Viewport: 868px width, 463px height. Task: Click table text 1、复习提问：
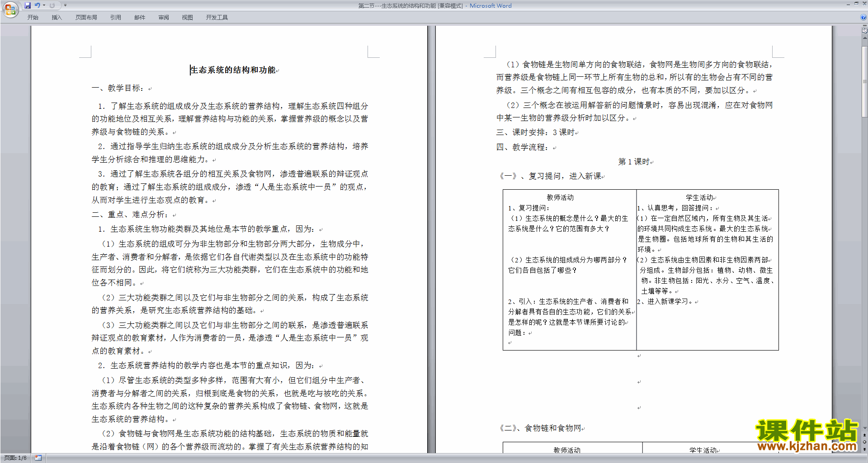point(529,208)
